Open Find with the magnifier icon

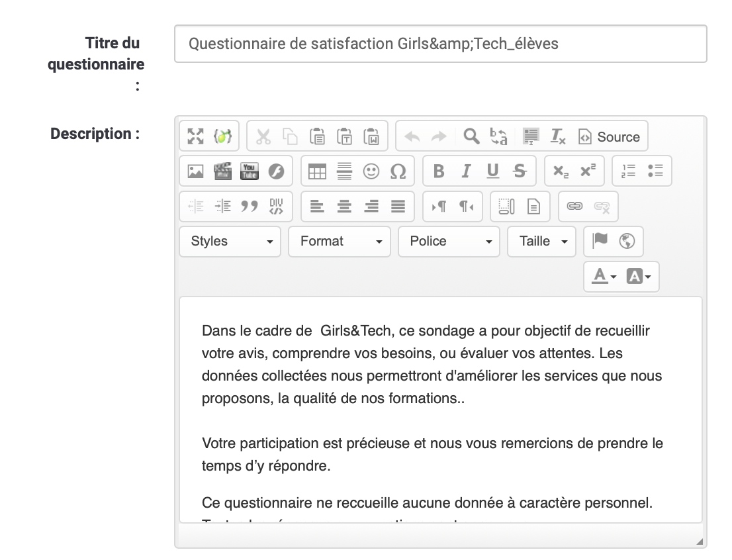coord(471,136)
